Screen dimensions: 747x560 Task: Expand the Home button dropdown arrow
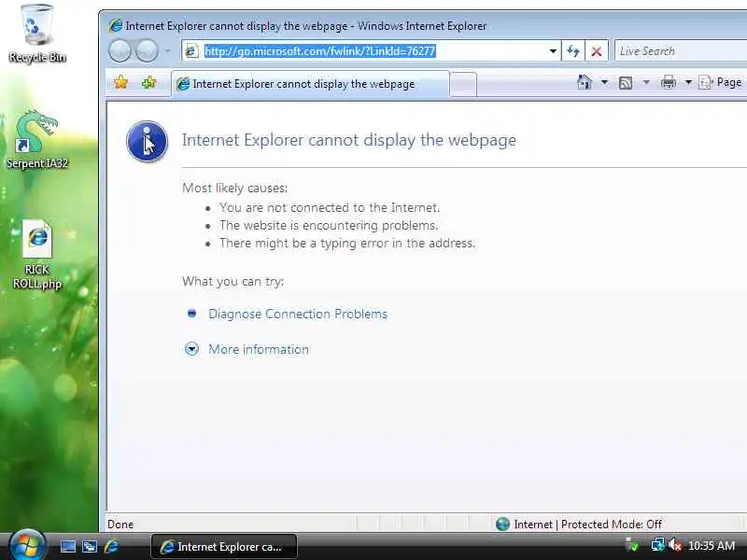tap(604, 82)
